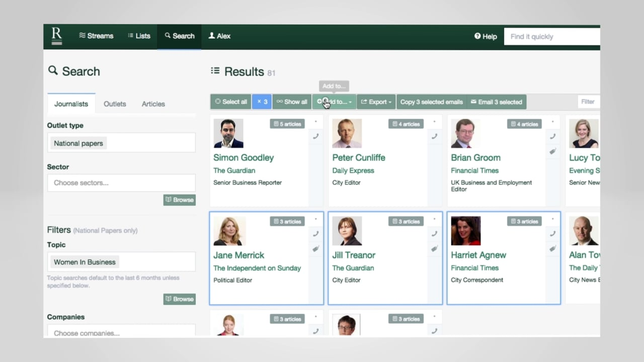The image size is (644, 362).
Task: Click the select dot on Brian Groom's card
Action: 553,122
